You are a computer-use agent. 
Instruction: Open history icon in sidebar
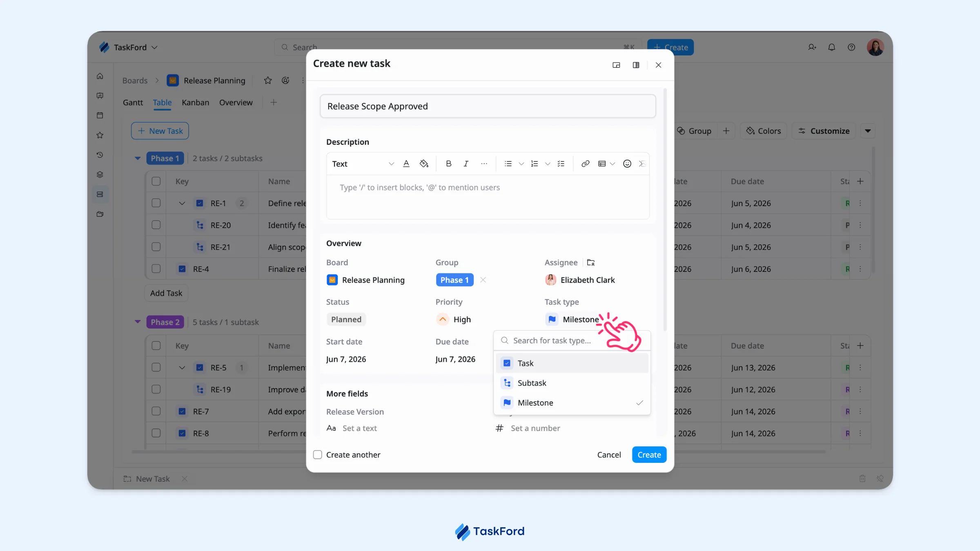(x=100, y=155)
